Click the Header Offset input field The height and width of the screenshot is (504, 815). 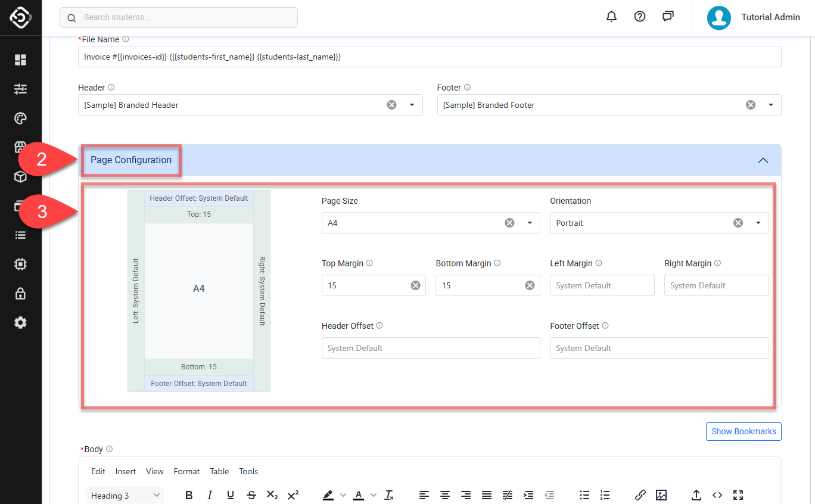click(430, 348)
